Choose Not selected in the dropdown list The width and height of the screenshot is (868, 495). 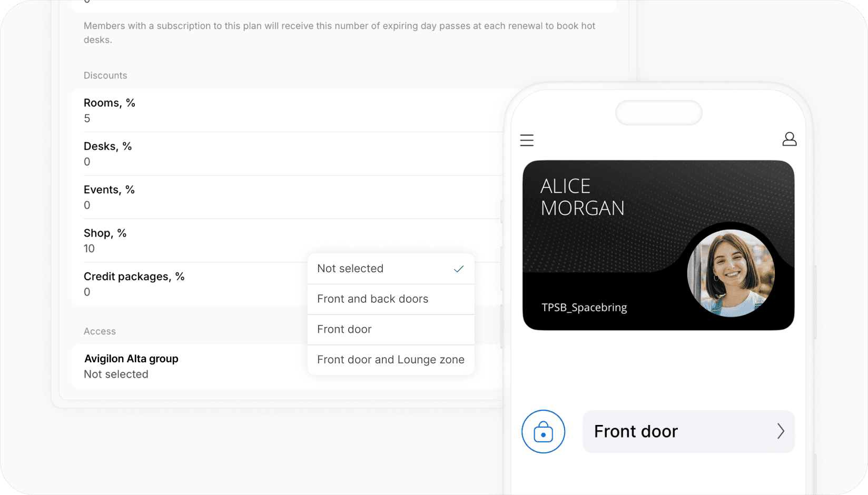tap(350, 269)
